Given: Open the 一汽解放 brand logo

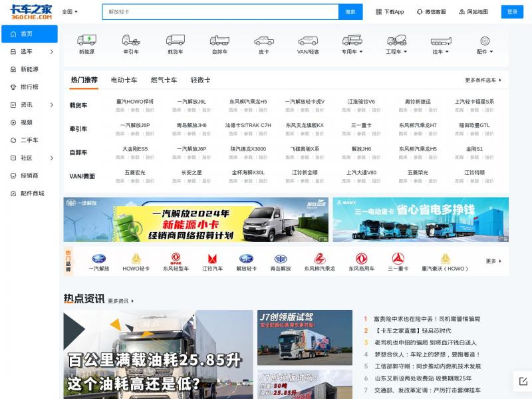Looking at the screenshot, I should 98,259.
